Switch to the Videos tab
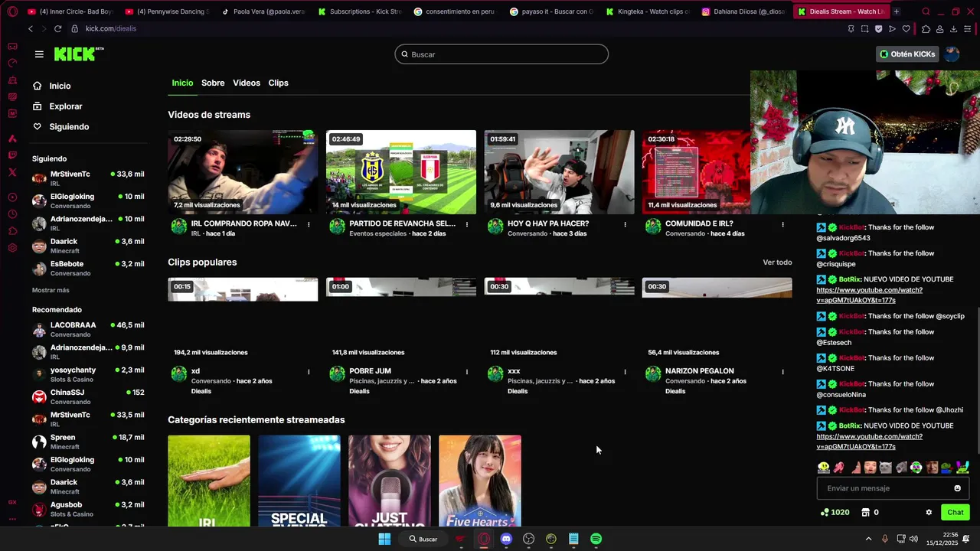This screenshot has height=551, width=980. pos(247,83)
